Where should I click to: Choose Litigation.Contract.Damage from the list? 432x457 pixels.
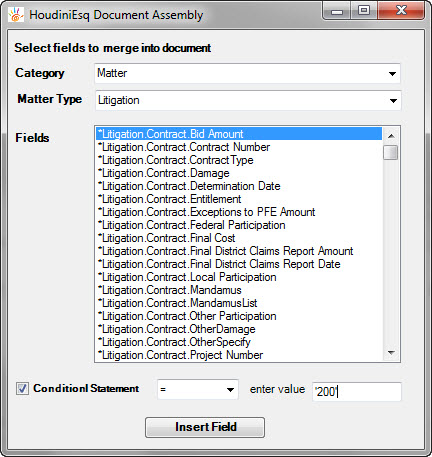(x=239, y=173)
